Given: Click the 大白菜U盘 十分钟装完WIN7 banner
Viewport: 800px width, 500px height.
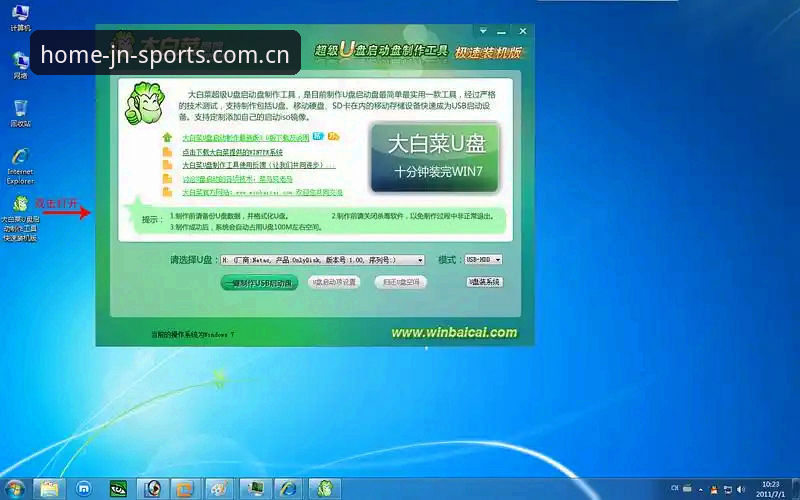Looking at the screenshot, I should [435, 158].
